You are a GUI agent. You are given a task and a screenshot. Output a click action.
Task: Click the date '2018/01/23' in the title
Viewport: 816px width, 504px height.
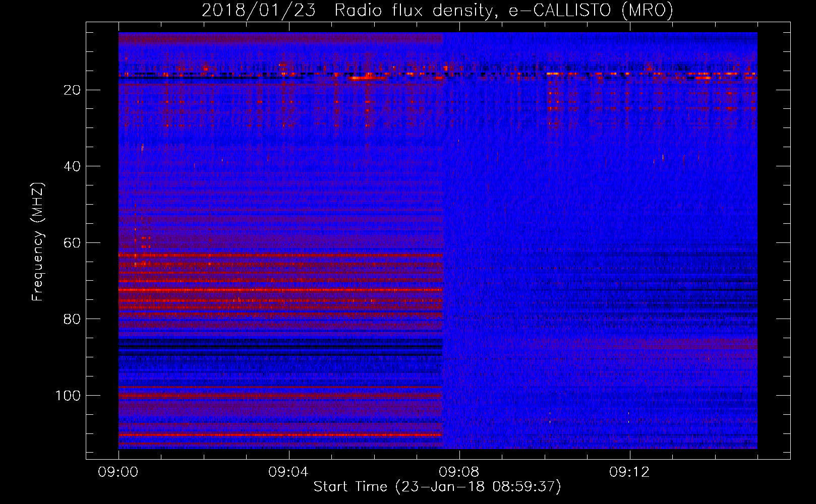click(259, 10)
